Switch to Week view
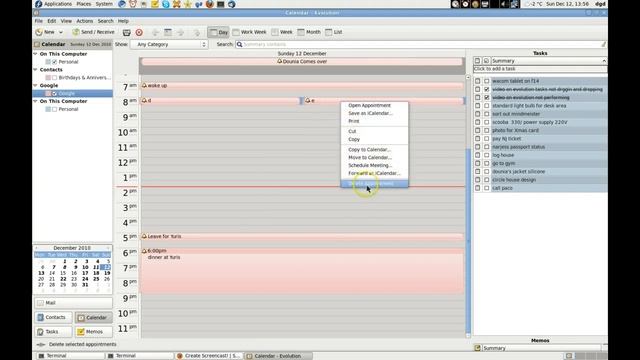This screenshot has width=640, height=360. click(282, 32)
